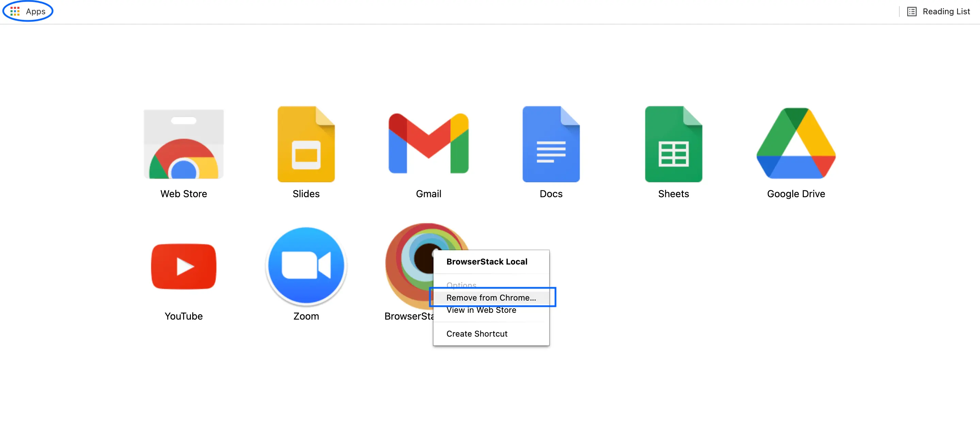Click the Web Store label text
Image resolution: width=980 pixels, height=442 pixels.
coord(183,194)
